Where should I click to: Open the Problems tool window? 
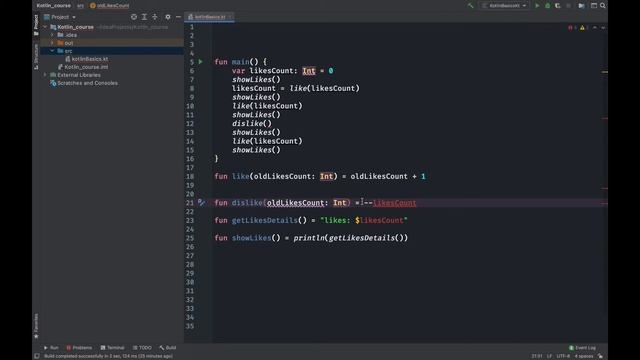pyautogui.click(x=79, y=348)
